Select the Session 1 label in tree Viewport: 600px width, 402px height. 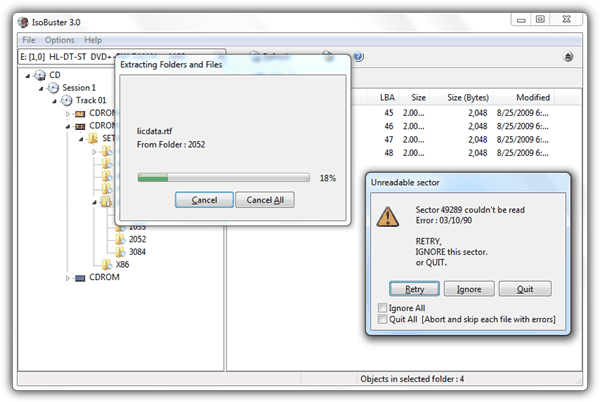pos(79,88)
